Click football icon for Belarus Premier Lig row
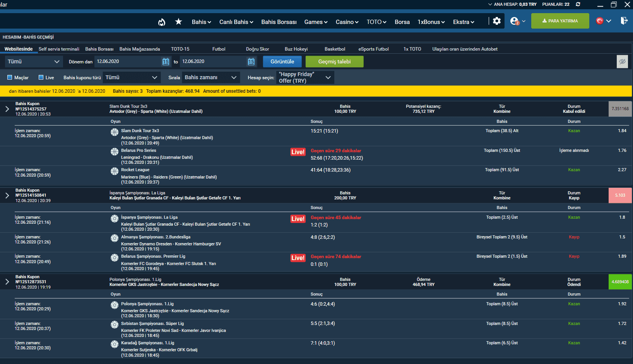The image size is (633, 364). 115,257
